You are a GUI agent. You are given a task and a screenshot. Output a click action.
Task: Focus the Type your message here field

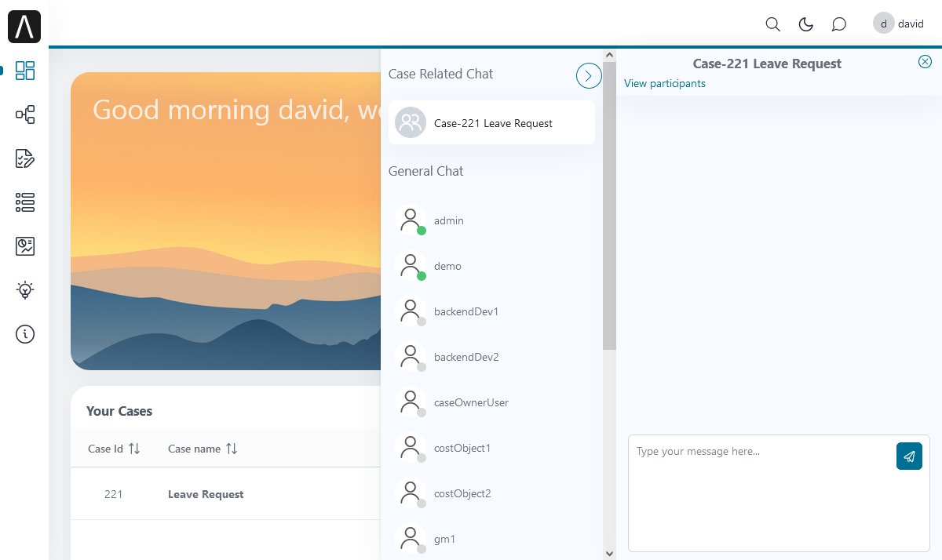[779, 493]
